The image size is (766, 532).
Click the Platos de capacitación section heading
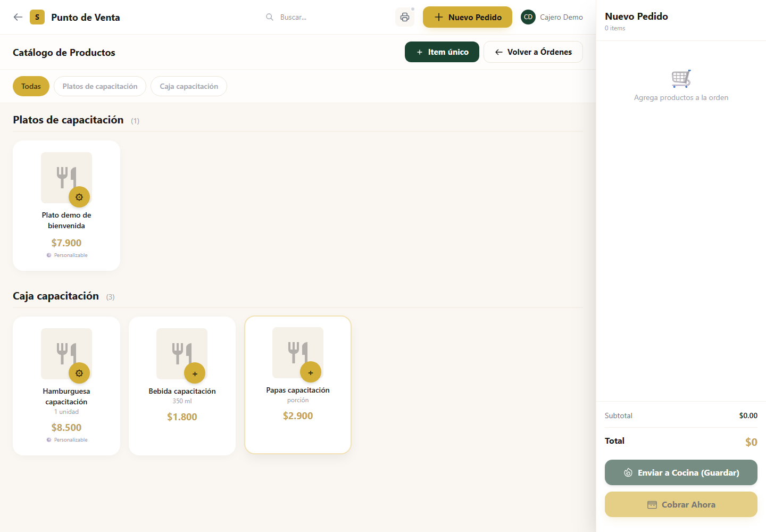[x=68, y=120]
